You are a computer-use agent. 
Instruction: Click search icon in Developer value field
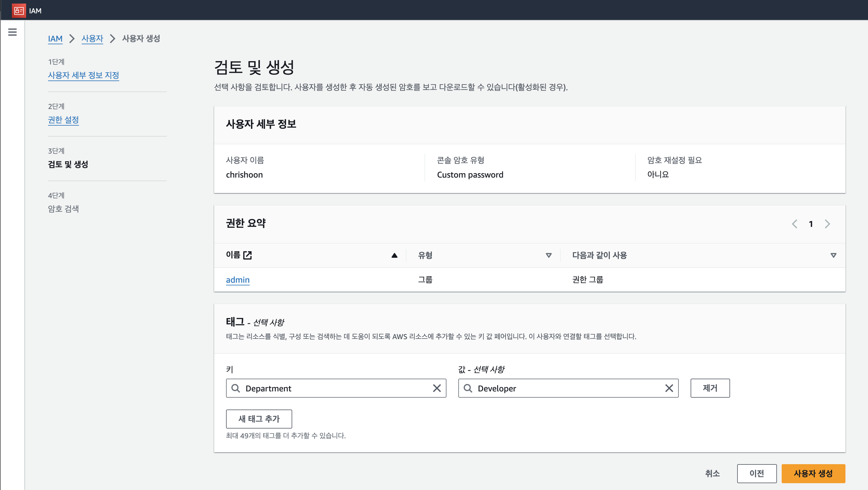(468, 388)
